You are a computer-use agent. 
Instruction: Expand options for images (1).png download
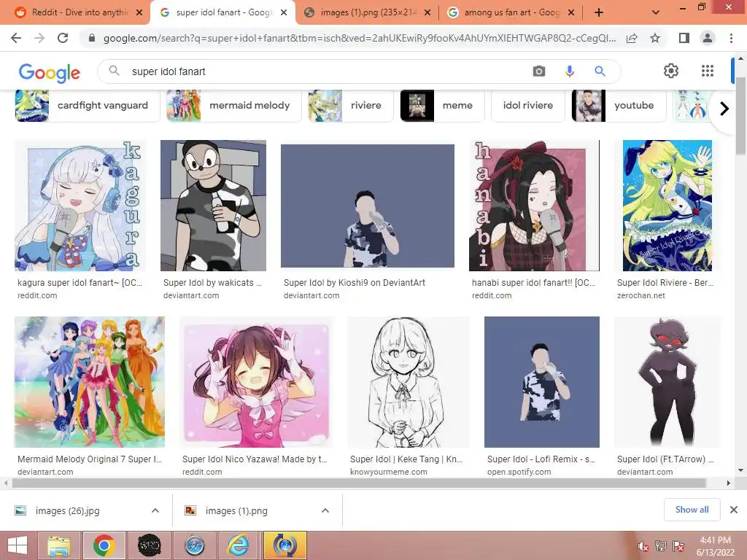pyautogui.click(x=325, y=510)
